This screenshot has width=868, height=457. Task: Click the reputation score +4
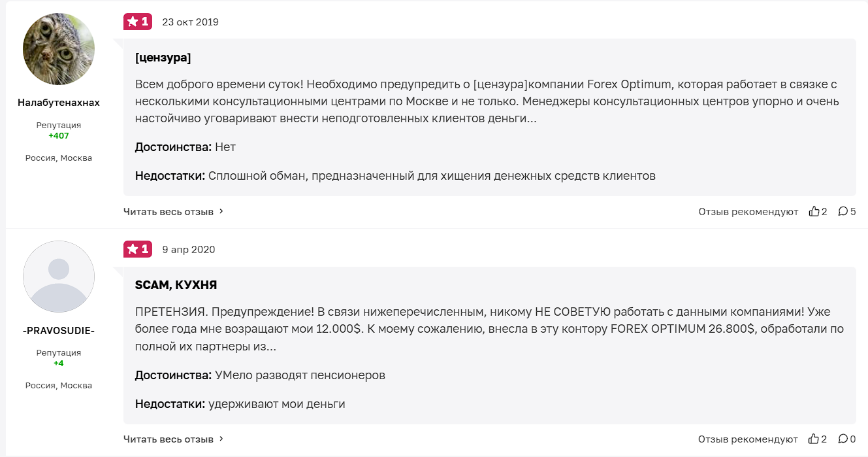pyautogui.click(x=59, y=364)
